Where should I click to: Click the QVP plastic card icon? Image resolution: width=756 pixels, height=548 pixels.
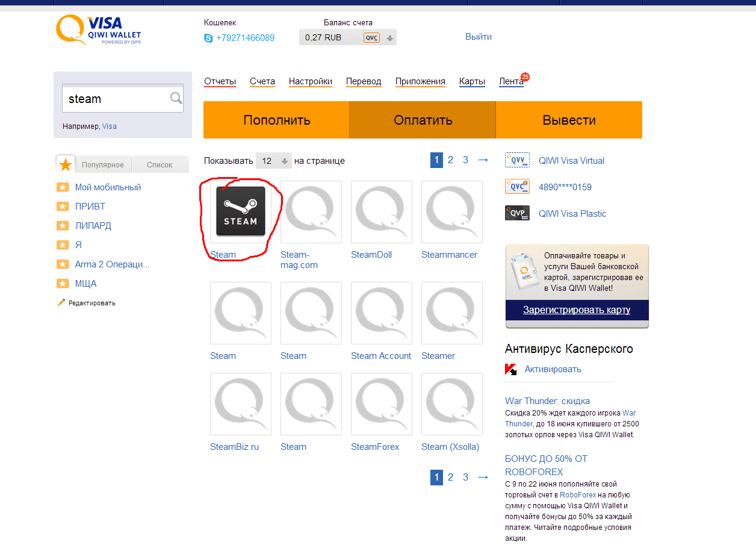pos(517,213)
